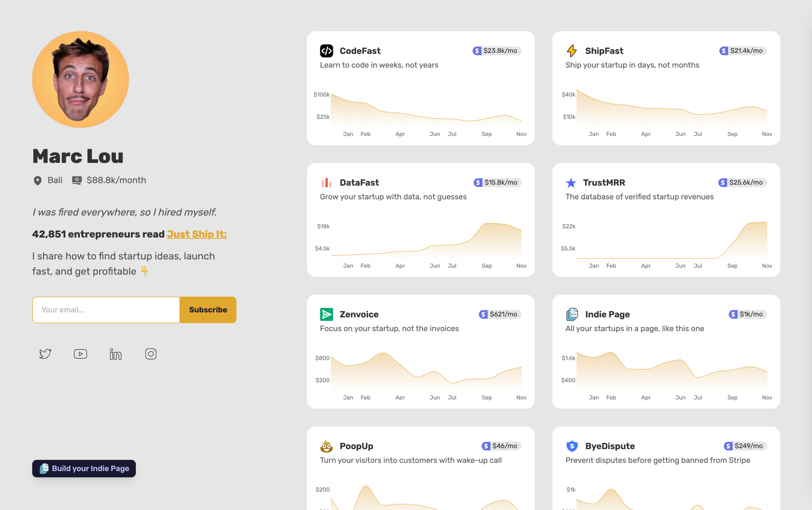Open the Just Ship It newsletter link
The height and width of the screenshot is (510, 812).
click(x=197, y=234)
